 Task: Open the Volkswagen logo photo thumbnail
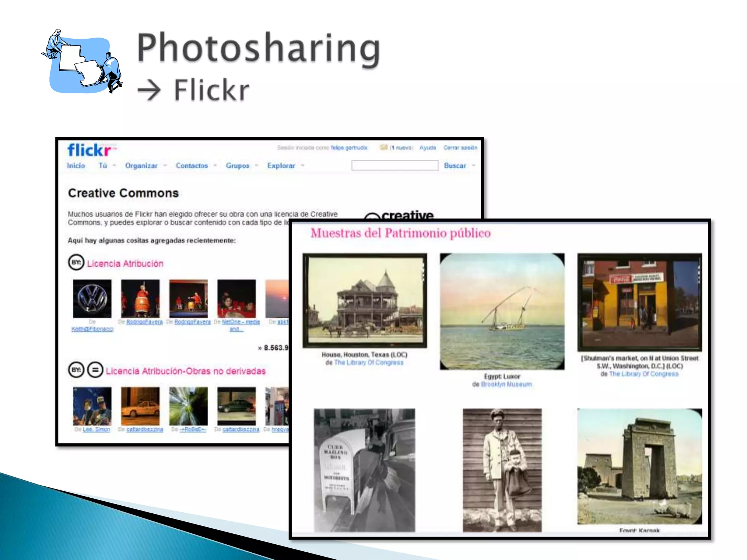(92, 299)
